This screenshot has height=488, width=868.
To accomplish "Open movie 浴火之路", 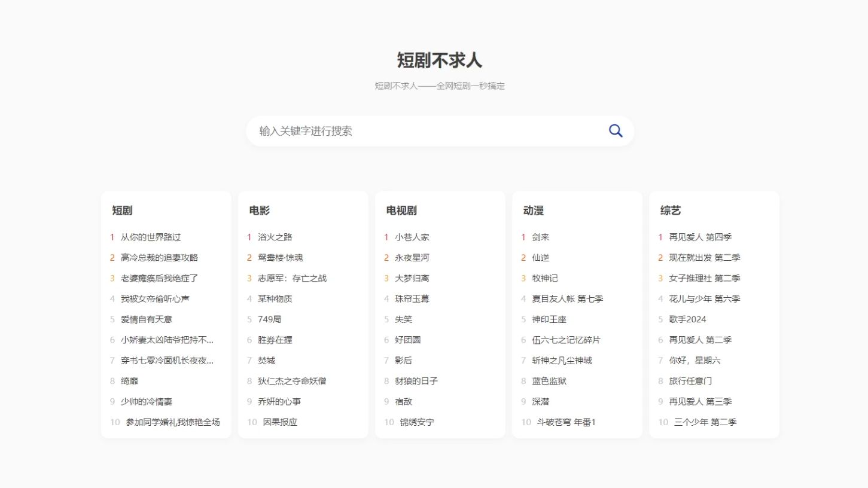I will coord(275,237).
